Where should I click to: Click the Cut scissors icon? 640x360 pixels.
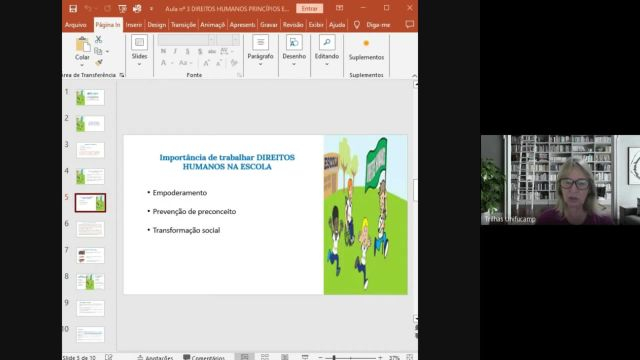(x=98, y=40)
